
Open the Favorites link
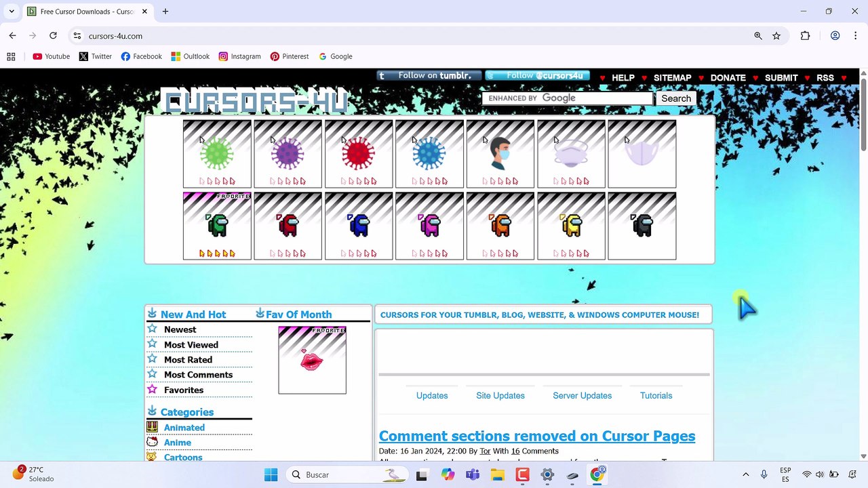coord(184,390)
